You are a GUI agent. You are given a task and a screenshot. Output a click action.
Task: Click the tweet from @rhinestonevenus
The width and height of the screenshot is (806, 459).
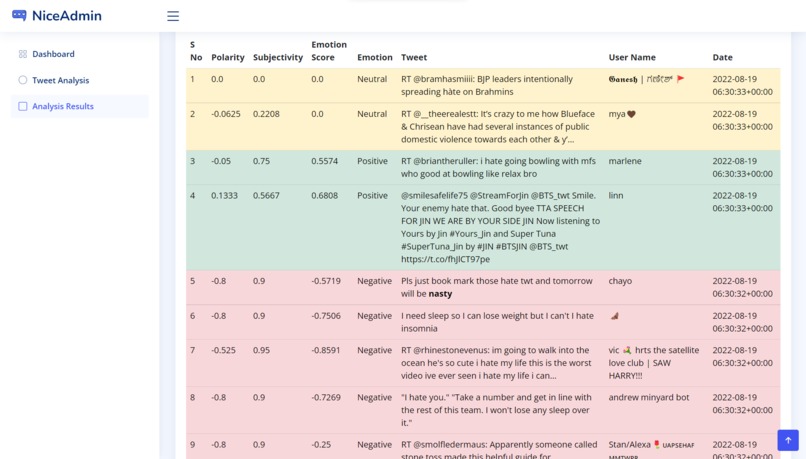(495, 363)
